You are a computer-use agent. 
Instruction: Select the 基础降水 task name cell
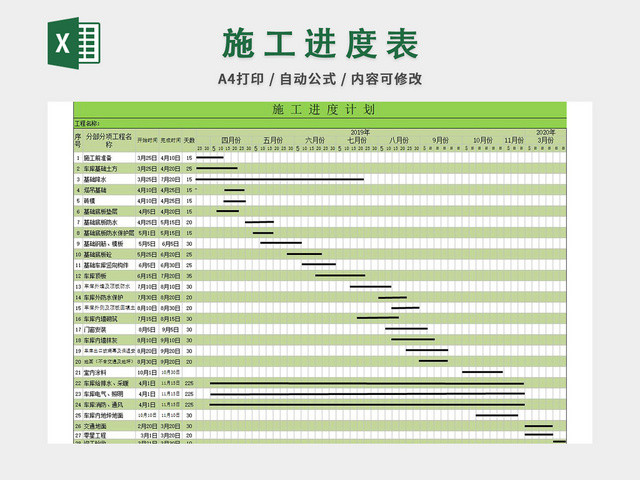coord(109,179)
